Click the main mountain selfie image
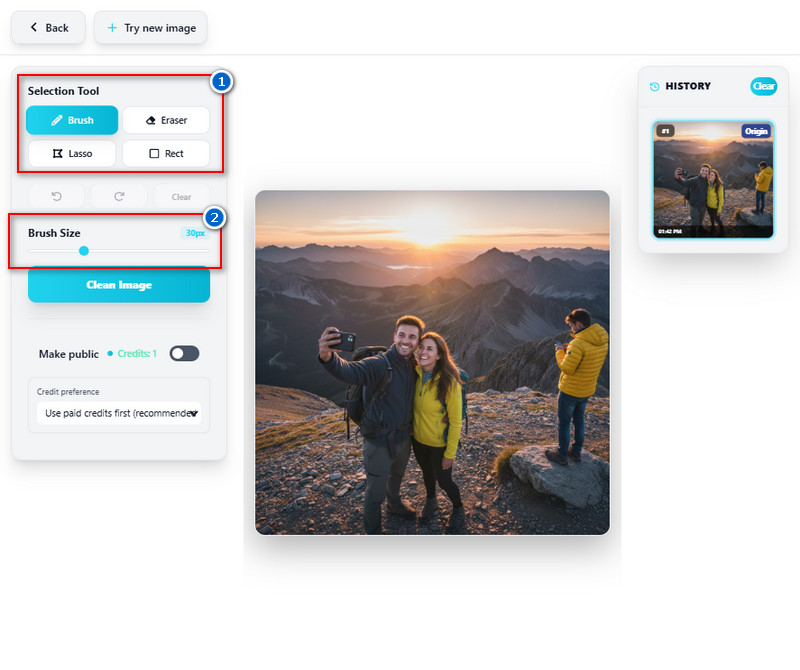The image size is (800, 670). coord(432,363)
